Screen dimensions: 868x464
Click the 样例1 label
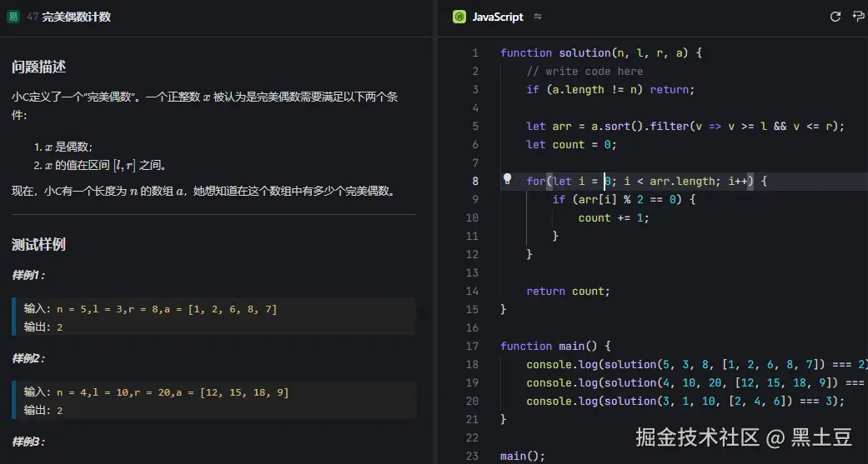29,275
